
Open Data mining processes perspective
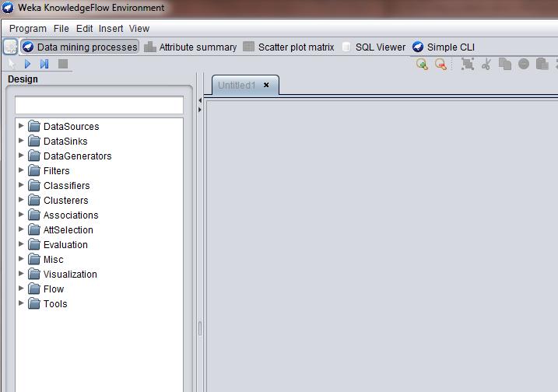coord(79,47)
